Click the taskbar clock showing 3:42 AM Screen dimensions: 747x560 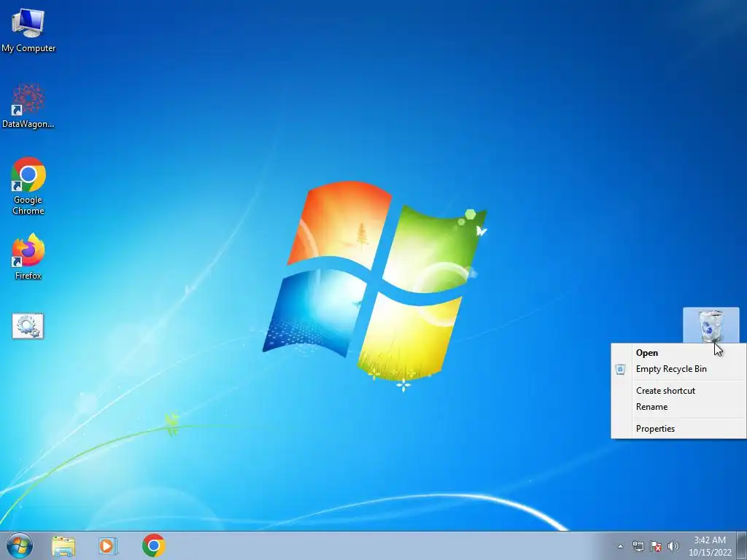pos(710,546)
